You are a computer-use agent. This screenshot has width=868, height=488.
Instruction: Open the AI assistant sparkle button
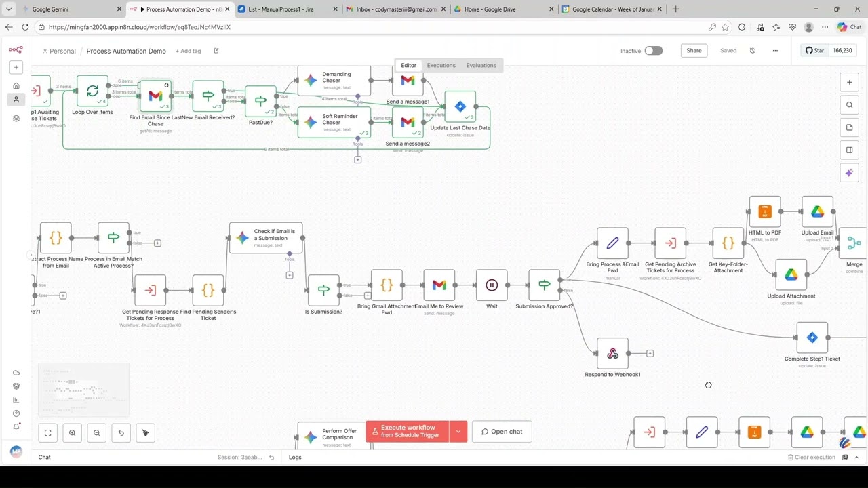point(849,173)
